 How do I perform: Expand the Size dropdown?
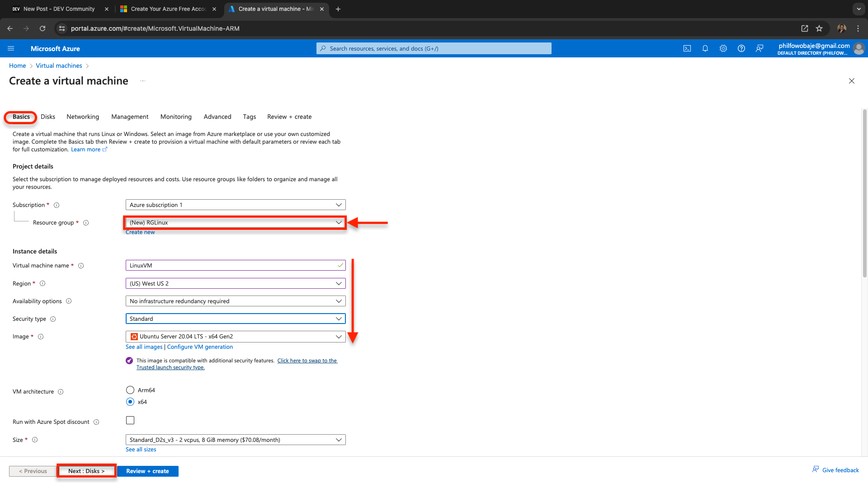point(235,440)
